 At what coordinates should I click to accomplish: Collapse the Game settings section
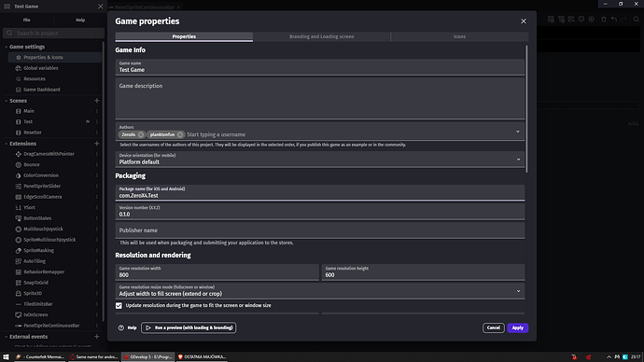(7, 47)
